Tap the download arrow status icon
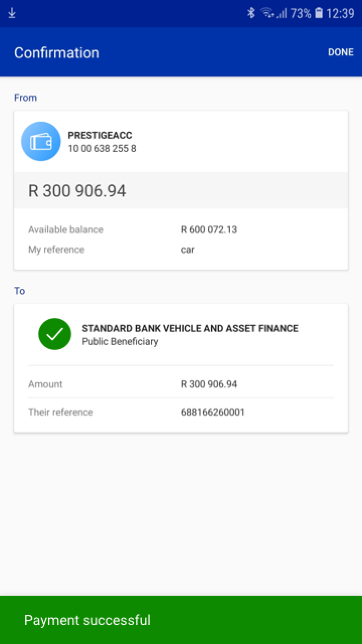Screen dimensions: 362x644 (12, 14)
